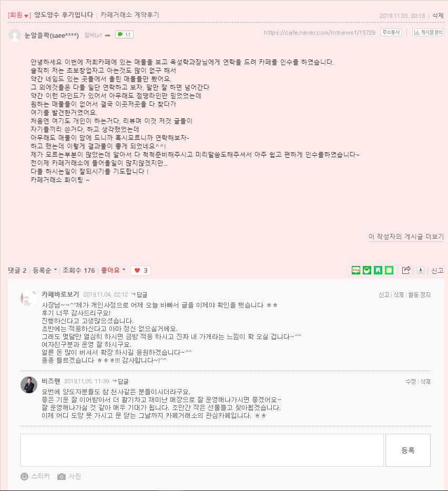The width and height of the screenshot is (448, 491).
Task: Click 활동 정지 on the first comment
Action: (419, 295)
